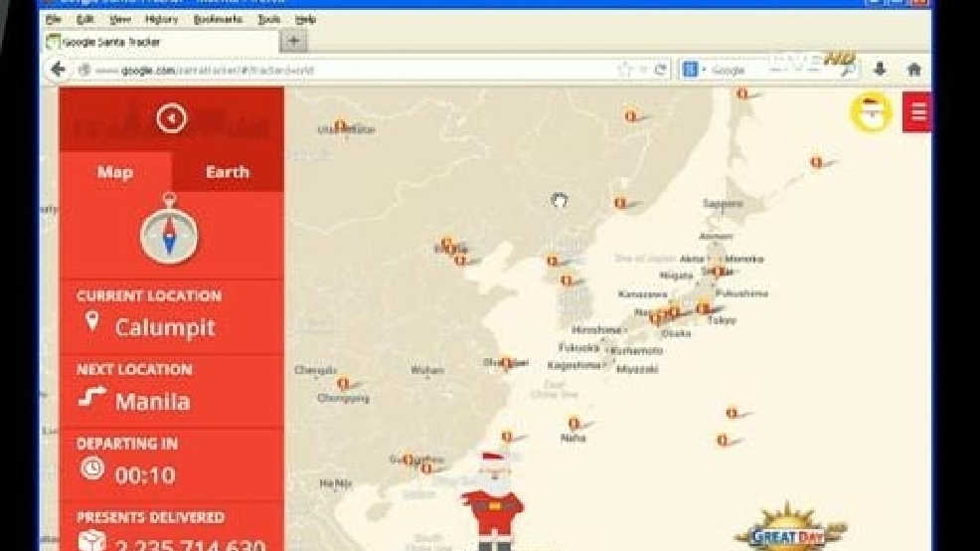The image size is (980, 551).
Task: Click the Ulaanbaatar visited marker
Action: [x=341, y=126]
